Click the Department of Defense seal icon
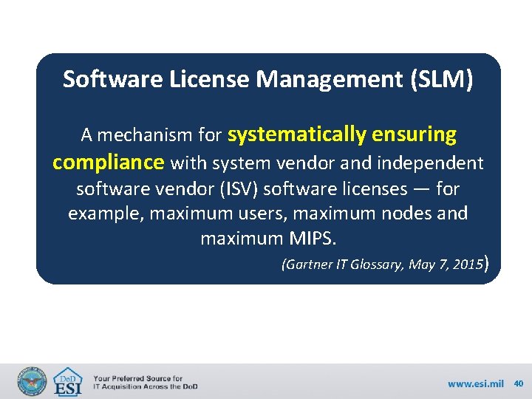 point(32,381)
